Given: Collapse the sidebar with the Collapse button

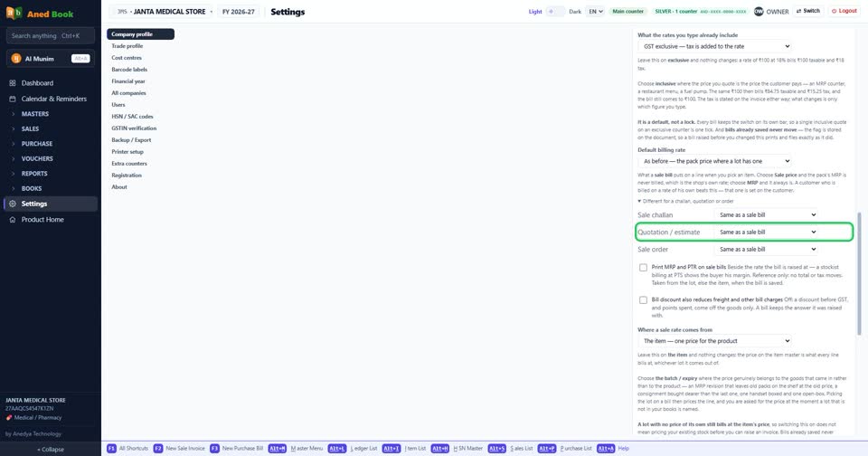Looking at the screenshot, I should (x=51, y=450).
